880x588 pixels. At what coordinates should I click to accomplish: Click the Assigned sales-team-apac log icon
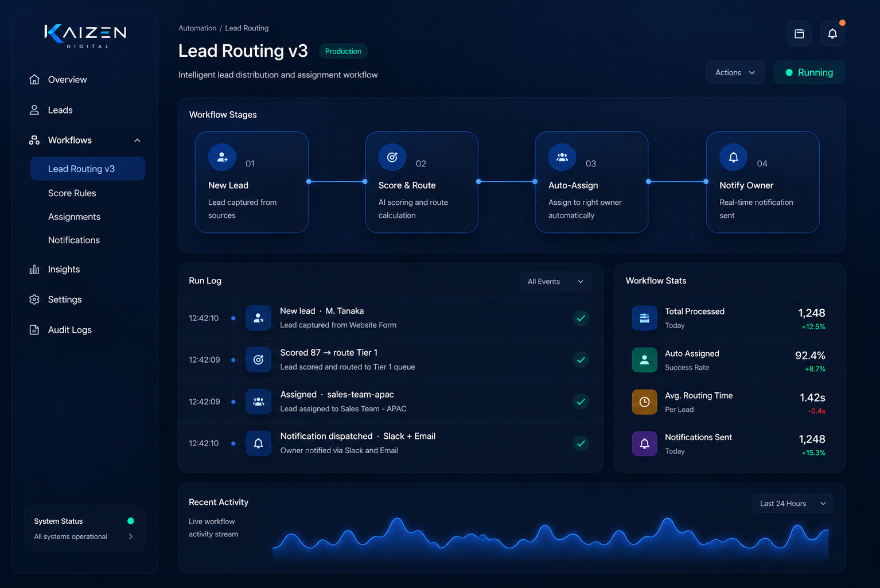258,402
